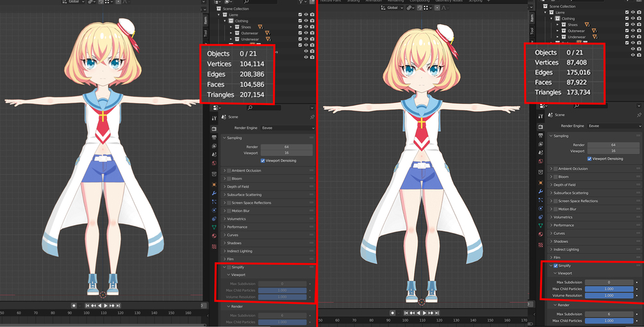
Task: Open Render Engine dropdown in right window
Action: click(615, 126)
